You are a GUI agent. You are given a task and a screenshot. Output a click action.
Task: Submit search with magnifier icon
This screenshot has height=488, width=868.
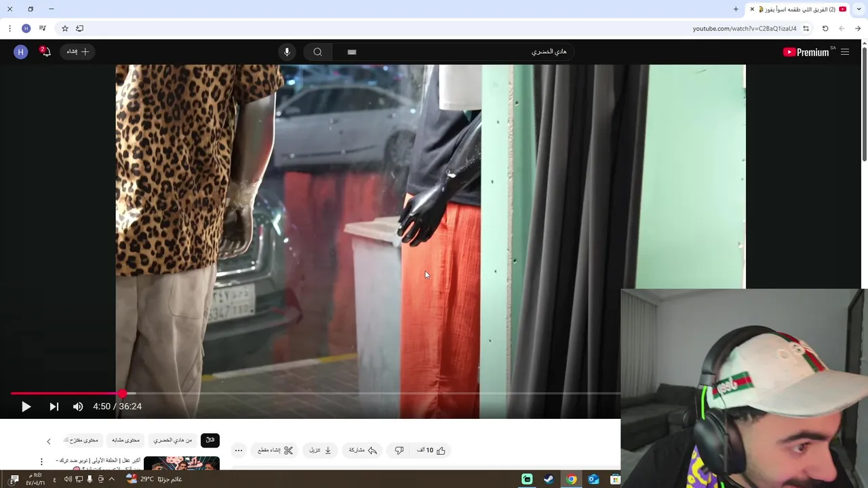pyautogui.click(x=317, y=52)
